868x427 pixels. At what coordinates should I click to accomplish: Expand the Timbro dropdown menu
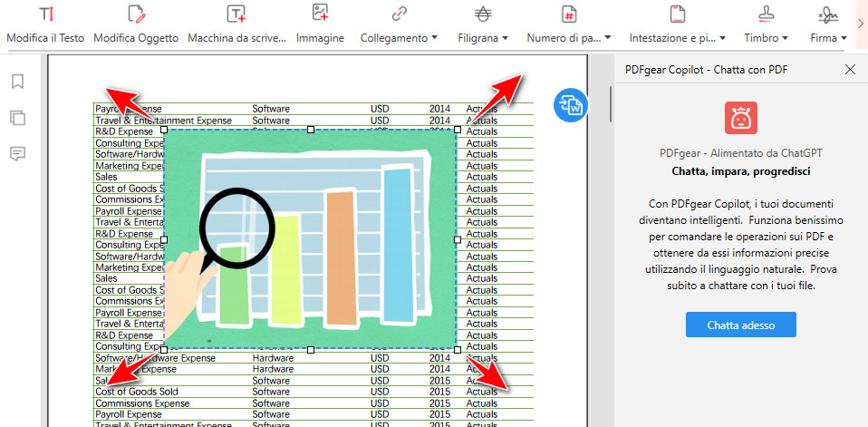click(766, 24)
